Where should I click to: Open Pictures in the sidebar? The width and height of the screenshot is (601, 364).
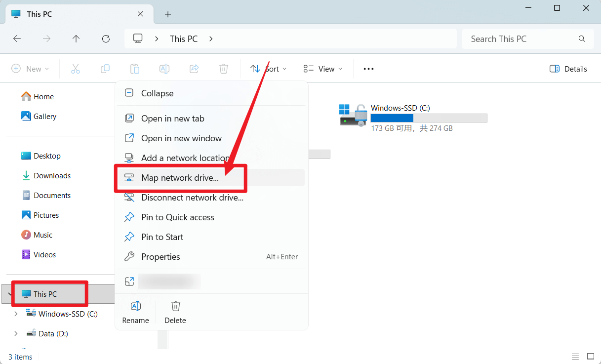pos(40,215)
